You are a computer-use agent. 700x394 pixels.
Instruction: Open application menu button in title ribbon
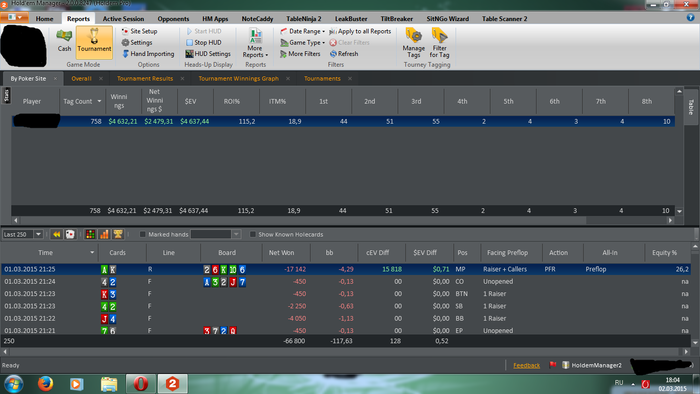15,17
